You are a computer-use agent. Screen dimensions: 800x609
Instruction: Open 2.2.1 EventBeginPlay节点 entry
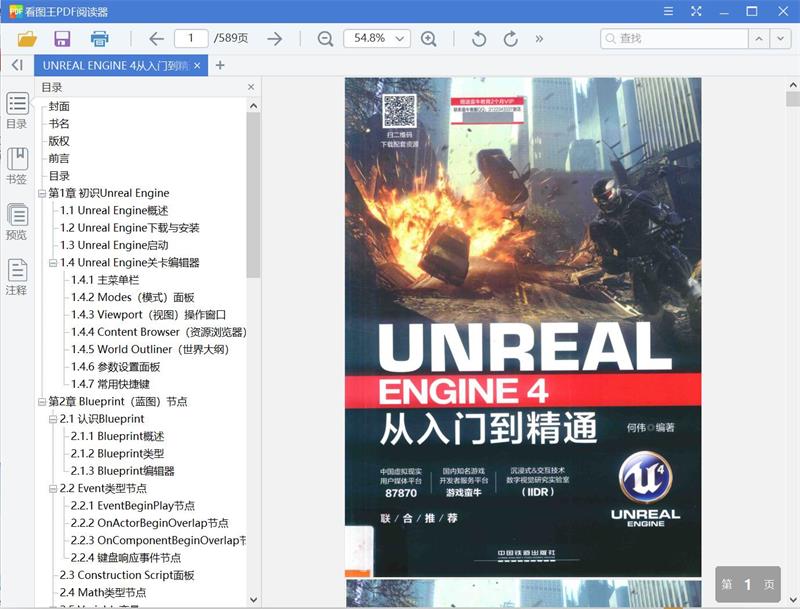point(133,506)
